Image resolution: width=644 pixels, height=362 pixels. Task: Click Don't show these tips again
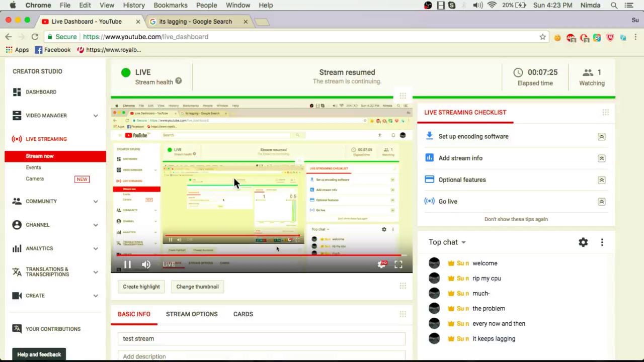(x=516, y=219)
